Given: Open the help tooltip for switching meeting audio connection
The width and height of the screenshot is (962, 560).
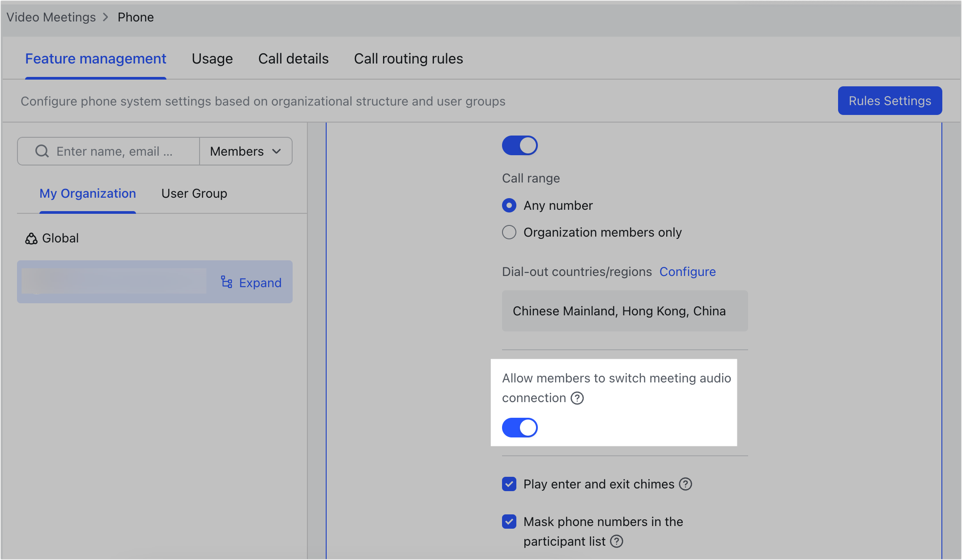Looking at the screenshot, I should [x=577, y=398].
